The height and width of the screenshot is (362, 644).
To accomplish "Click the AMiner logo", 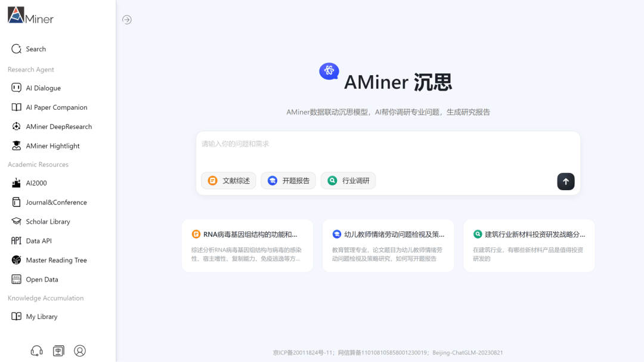I will point(30,15).
